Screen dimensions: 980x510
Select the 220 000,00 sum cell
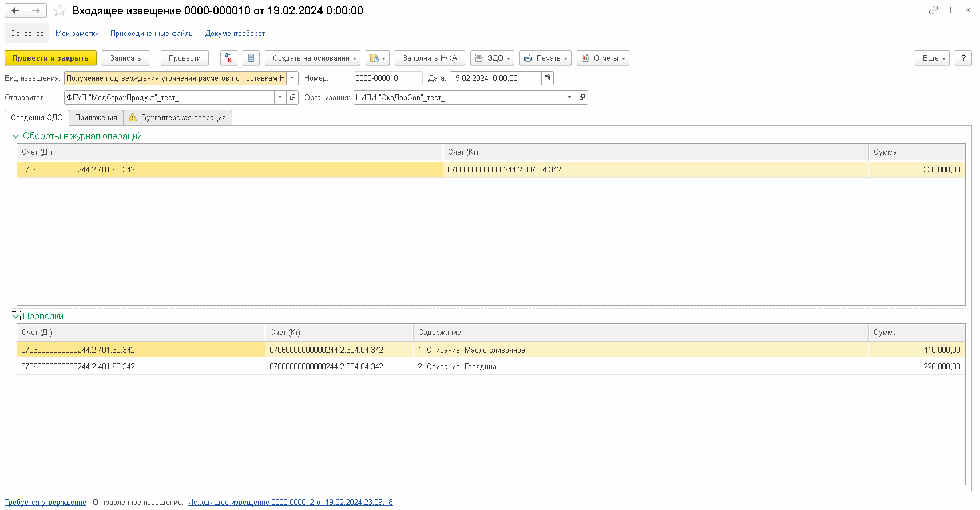coord(917,366)
